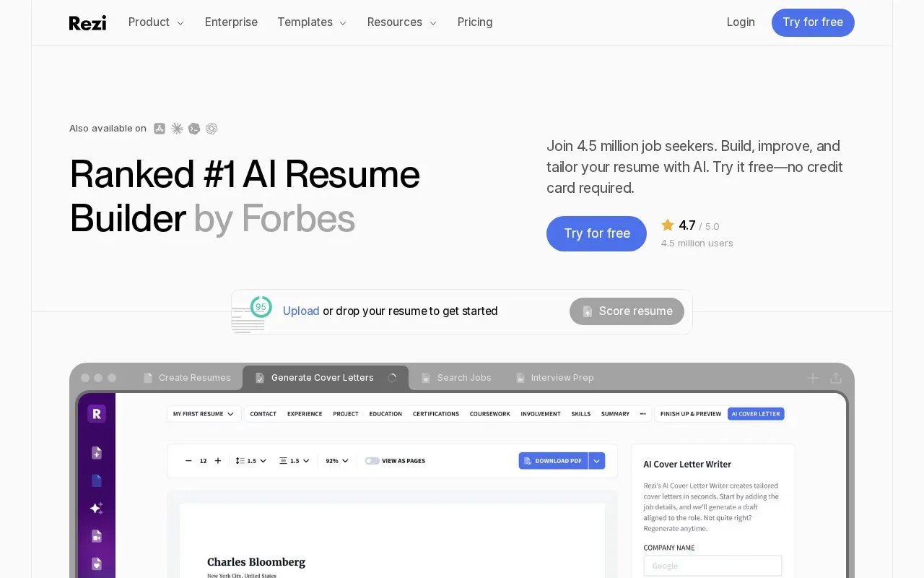This screenshot has width=924, height=578.
Task: Select the AI Cover Letter section button
Action: pos(756,414)
